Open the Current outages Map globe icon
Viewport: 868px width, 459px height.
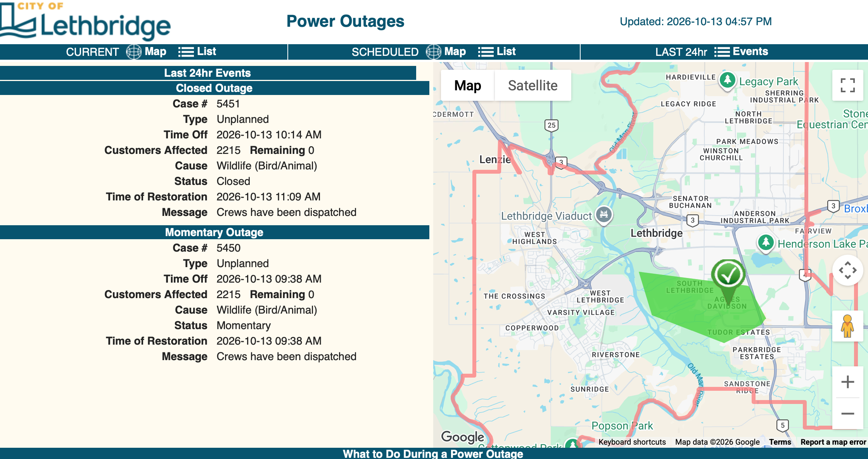(x=134, y=52)
